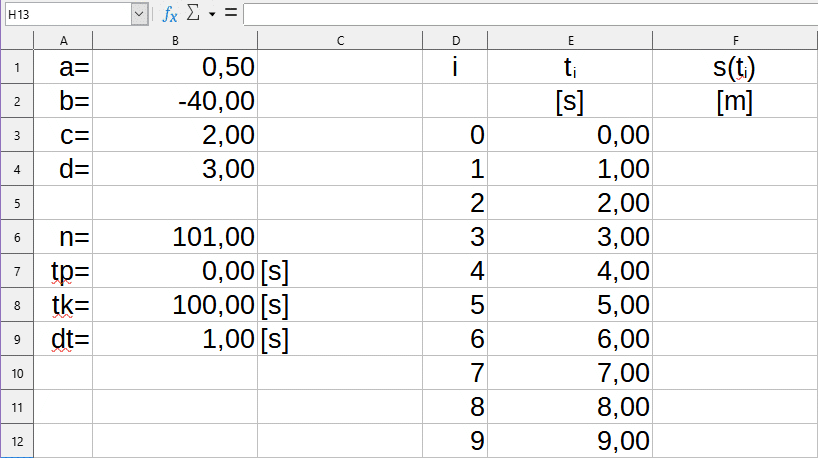The image size is (818, 458).
Task: Select cell with value 0,50
Action: [x=175, y=68]
